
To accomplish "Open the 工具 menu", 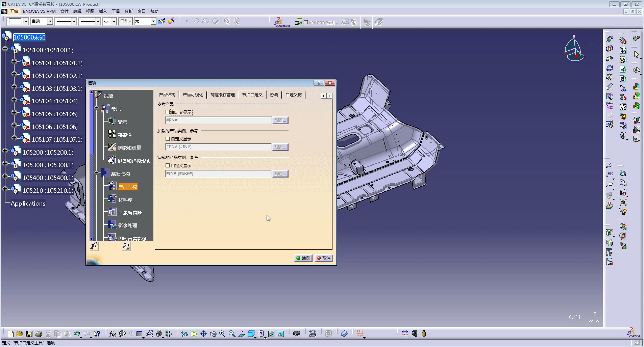I will (x=116, y=11).
